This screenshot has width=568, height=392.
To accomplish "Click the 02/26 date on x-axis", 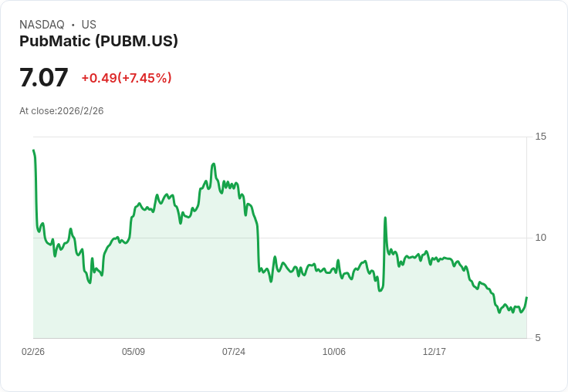I will tap(33, 352).
